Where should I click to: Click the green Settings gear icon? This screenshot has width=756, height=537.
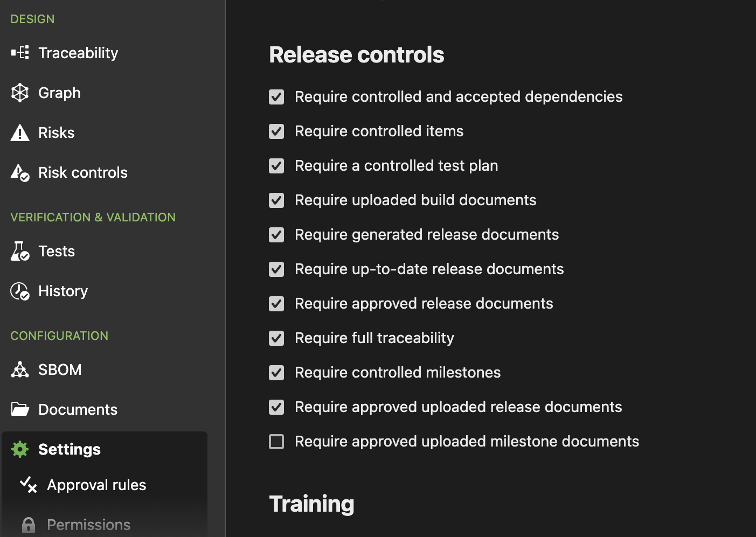click(20, 449)
